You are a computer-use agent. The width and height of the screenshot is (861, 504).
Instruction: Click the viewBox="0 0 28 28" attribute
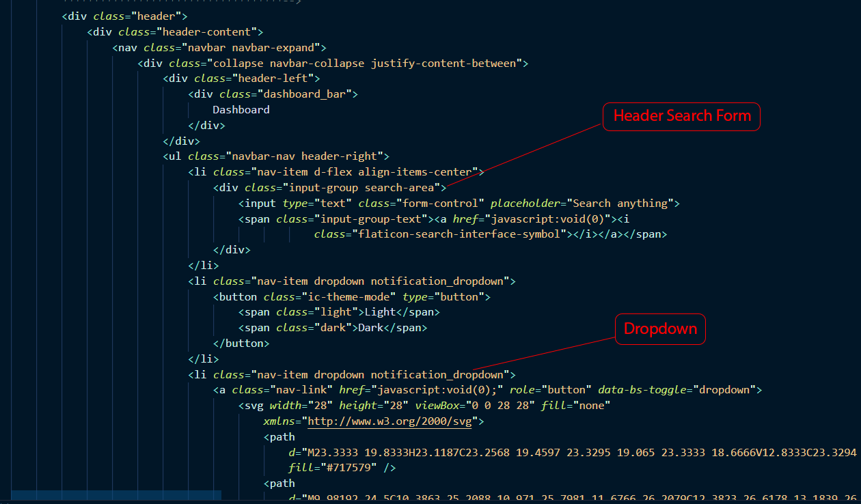point(473,406)
